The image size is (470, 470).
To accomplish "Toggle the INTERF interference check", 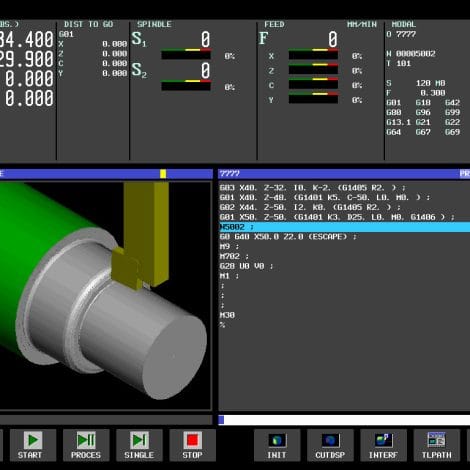I will coord(383,445).
